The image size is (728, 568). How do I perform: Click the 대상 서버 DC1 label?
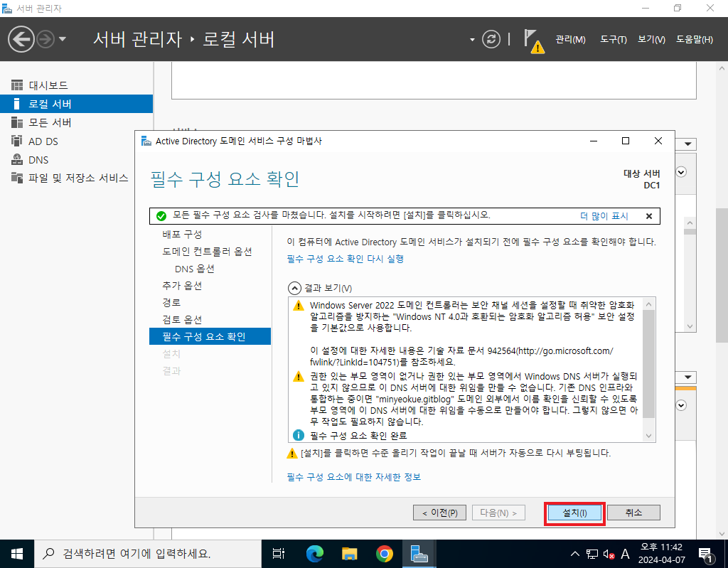pos(642,179)
